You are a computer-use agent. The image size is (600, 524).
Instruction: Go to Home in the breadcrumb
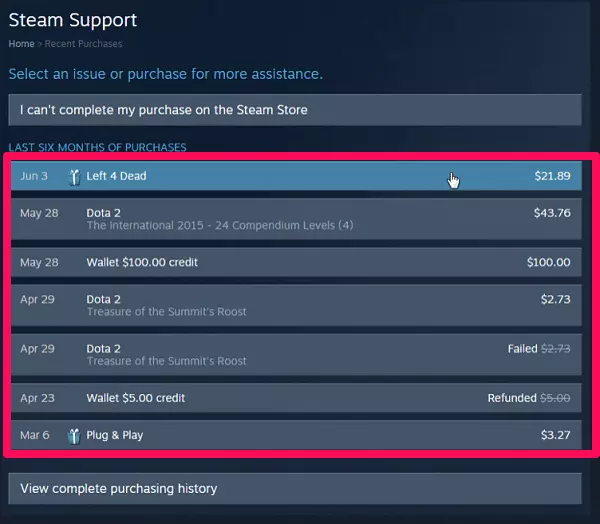point(21,44)
